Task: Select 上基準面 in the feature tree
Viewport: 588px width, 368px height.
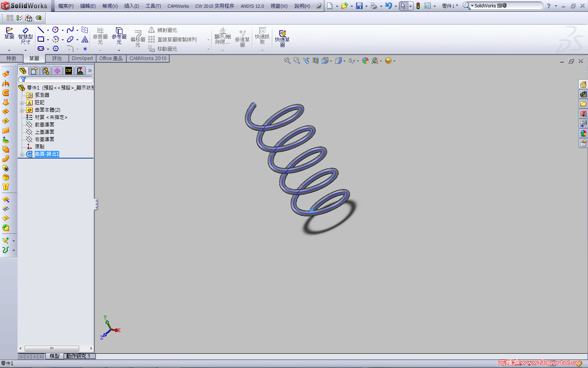Action: (x=44, y=132)
